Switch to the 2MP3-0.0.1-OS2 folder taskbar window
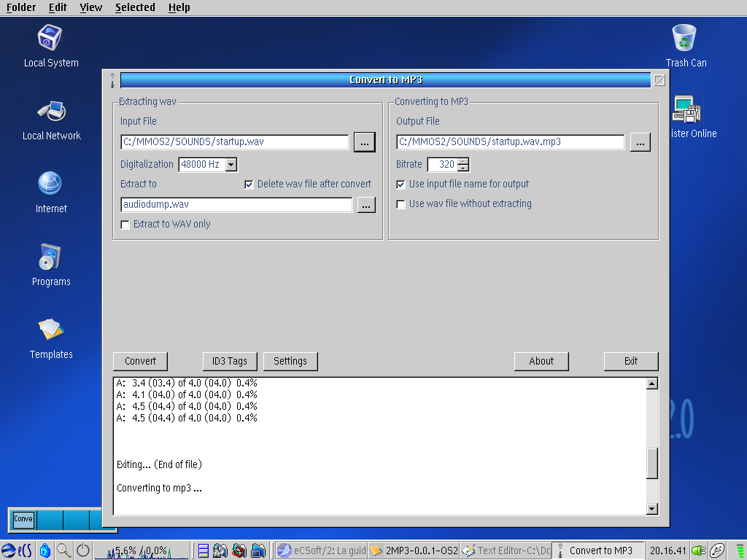747x560 pixels. (414, 551)
